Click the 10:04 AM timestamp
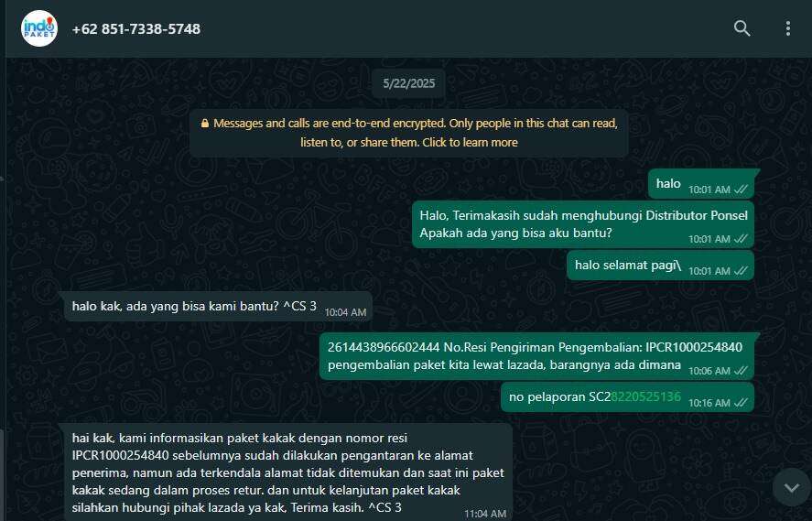The width and height of the screenshot is (812, 521). [345, 312]
